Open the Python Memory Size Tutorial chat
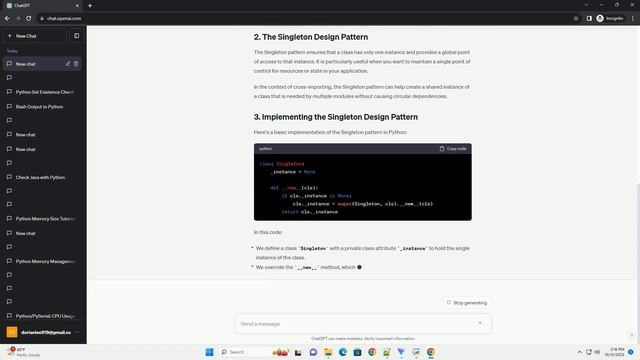The image size is (640, 360). coord(42,219)
